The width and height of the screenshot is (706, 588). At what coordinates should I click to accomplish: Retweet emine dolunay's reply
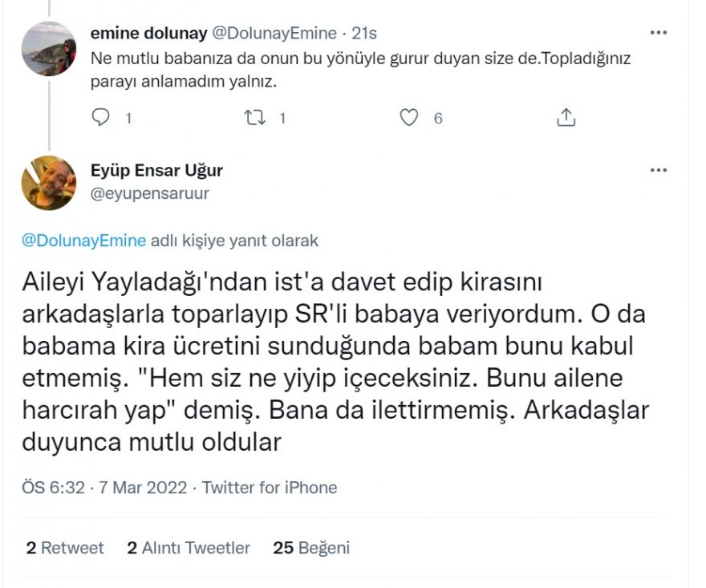tap(253, 118)
